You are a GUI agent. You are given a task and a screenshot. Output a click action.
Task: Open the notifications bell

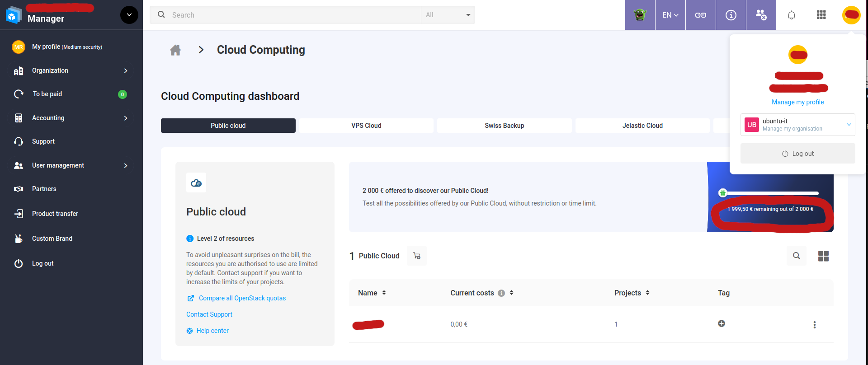point(791,15)
